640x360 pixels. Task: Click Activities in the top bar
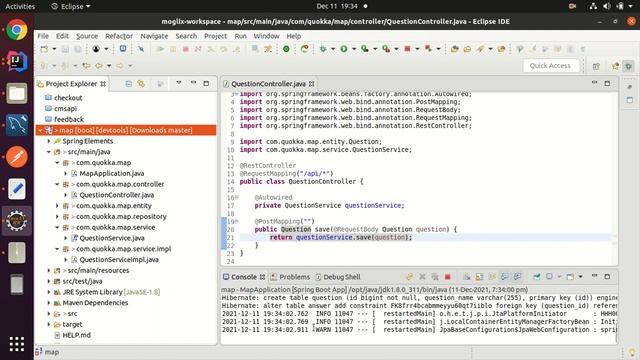coord(20,7)
